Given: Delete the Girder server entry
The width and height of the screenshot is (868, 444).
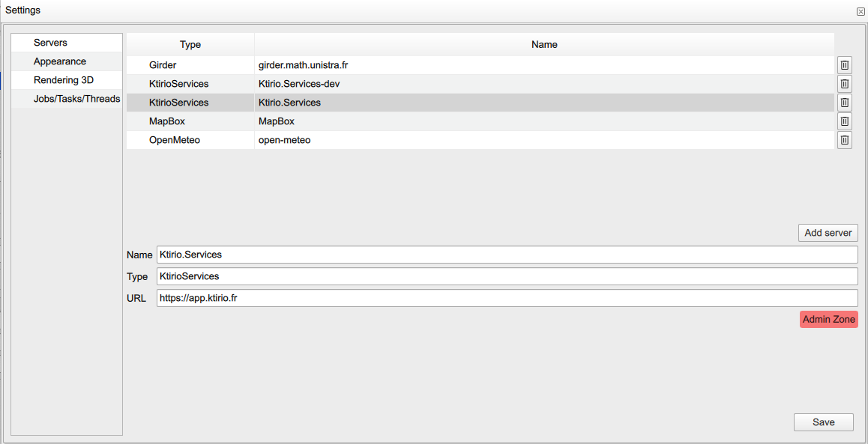Looking at the screenshot, I should coord(844,65).
